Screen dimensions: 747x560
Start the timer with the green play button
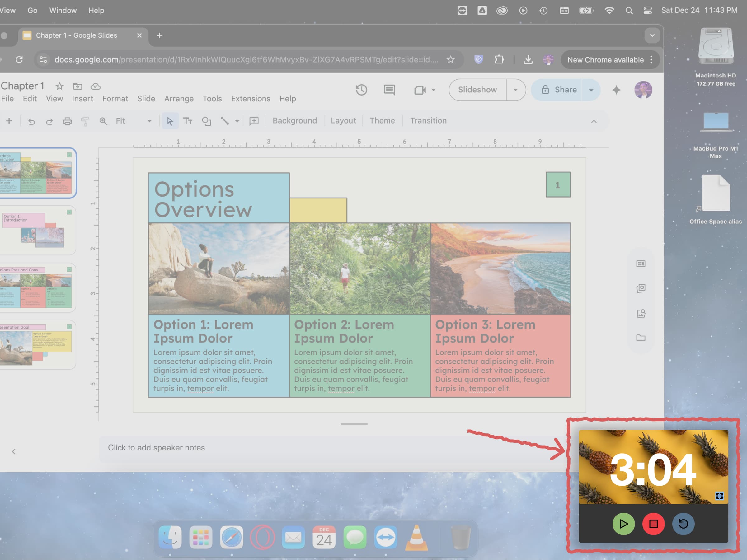point(623,524)
